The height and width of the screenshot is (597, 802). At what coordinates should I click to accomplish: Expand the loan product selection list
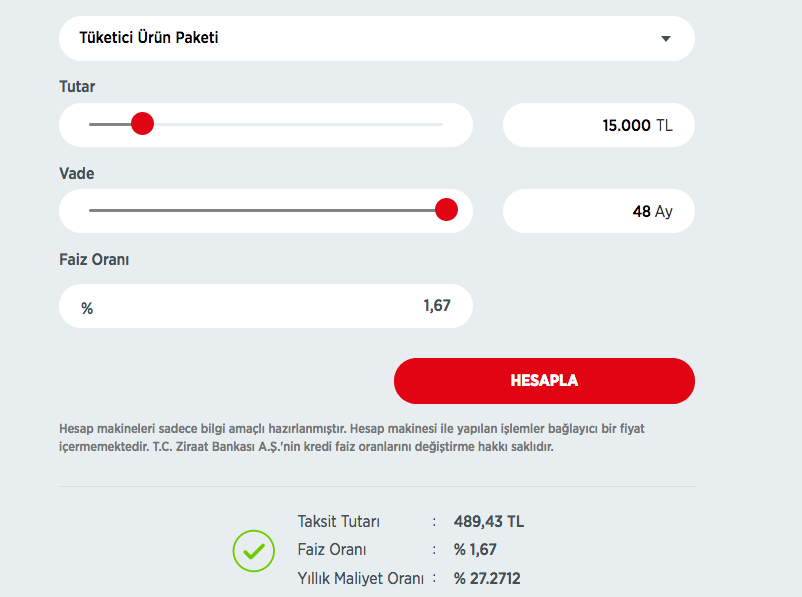tap(376, 38)
